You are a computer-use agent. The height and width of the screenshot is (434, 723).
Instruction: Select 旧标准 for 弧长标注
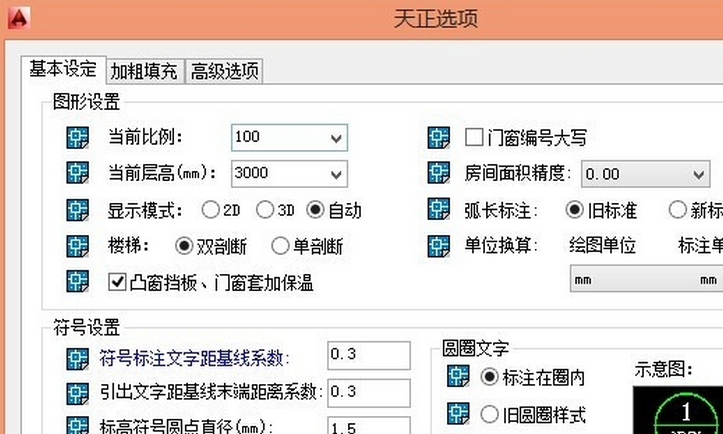pyautogui.click(x=575, y=210)
